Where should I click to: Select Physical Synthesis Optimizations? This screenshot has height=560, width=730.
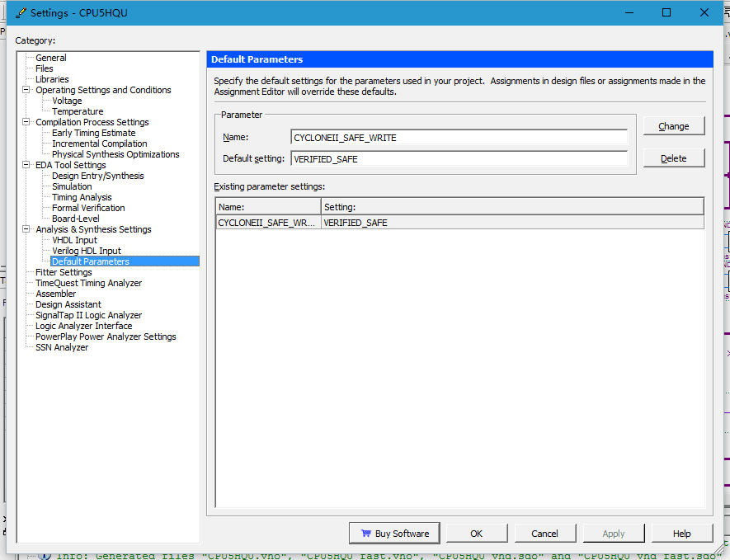click(x=115, y=154)
